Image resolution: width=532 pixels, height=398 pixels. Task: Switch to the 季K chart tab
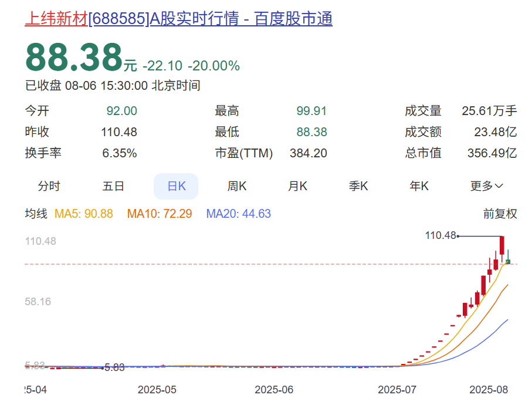(x=358, y=186)
